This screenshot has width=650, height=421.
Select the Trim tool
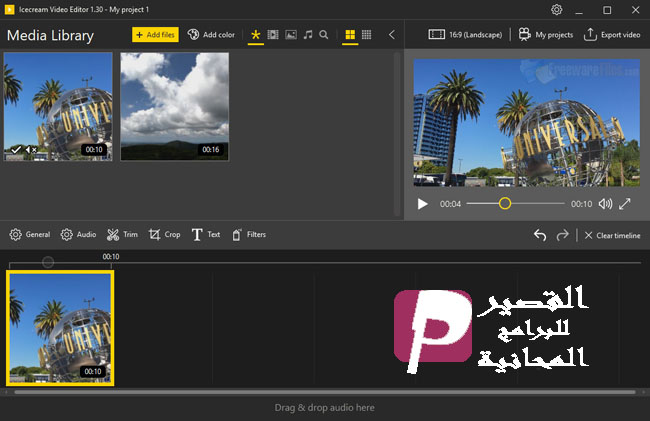(x=122, y=235)
